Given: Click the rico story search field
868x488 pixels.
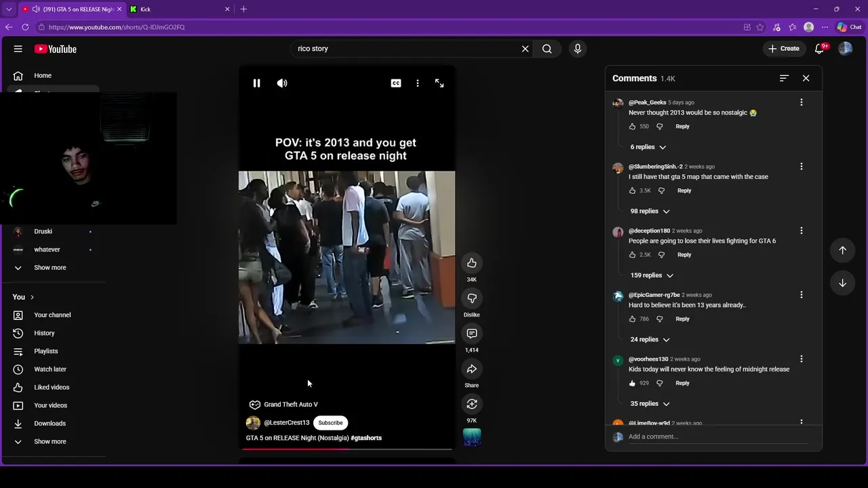Looking at the screenshot, I should click(x=406, y=49).
